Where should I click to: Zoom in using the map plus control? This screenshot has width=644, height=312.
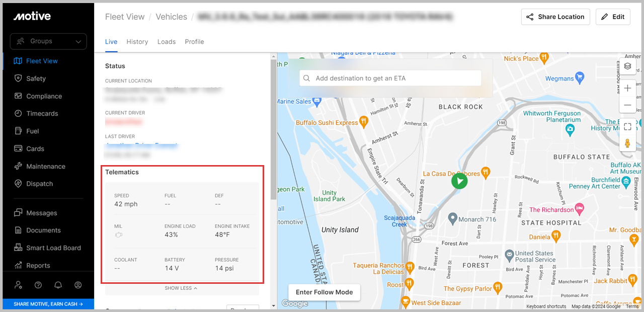point(627,88)
